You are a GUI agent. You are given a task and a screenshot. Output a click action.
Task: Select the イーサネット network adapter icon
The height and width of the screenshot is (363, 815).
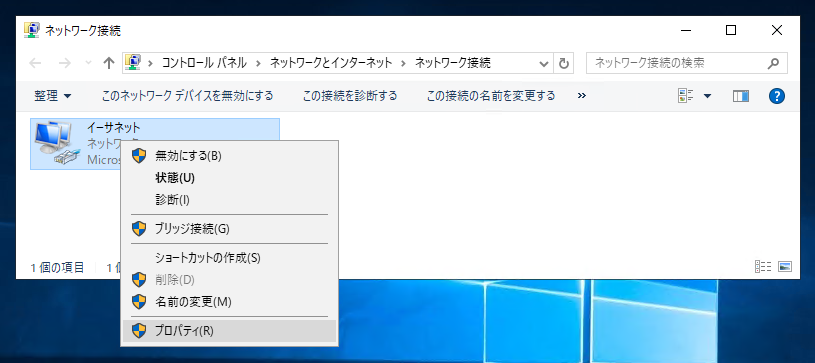58,144
